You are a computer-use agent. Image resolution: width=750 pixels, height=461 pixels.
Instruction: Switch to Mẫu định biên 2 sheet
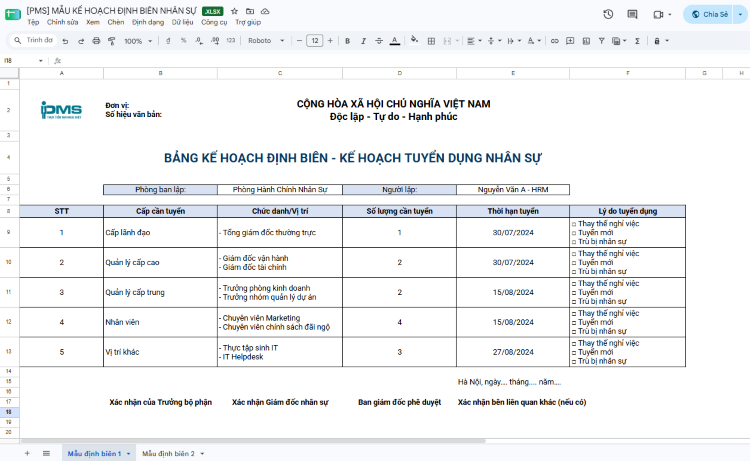pyautogui.click(x=168, y=453)
